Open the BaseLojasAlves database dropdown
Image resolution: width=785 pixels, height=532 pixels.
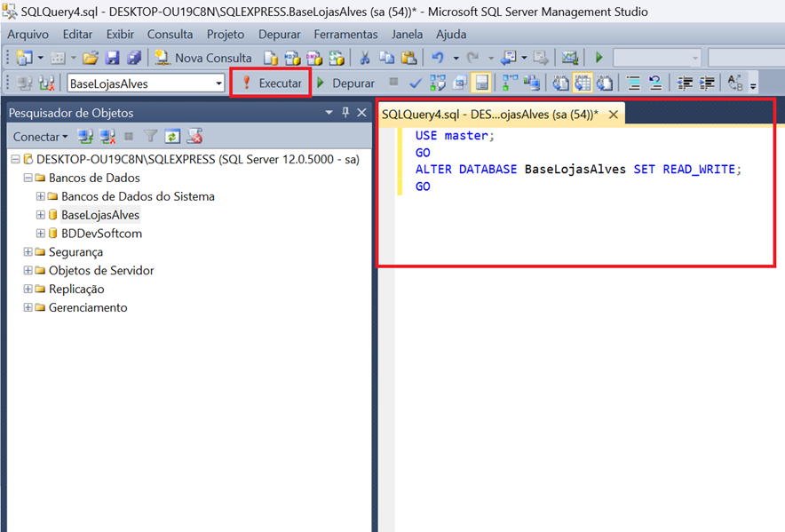click(219, 83)
